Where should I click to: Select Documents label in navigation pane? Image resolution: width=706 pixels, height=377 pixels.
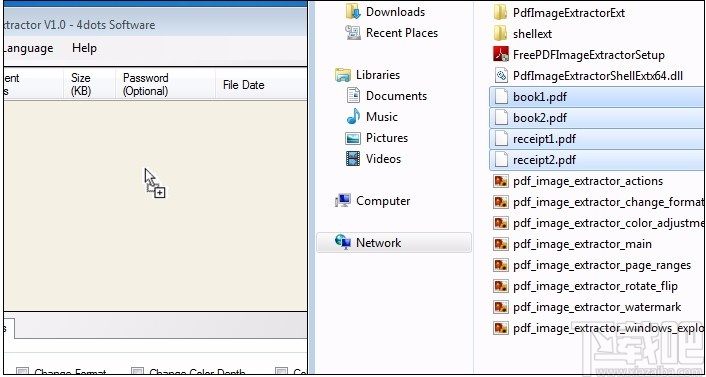click(396, 96)
